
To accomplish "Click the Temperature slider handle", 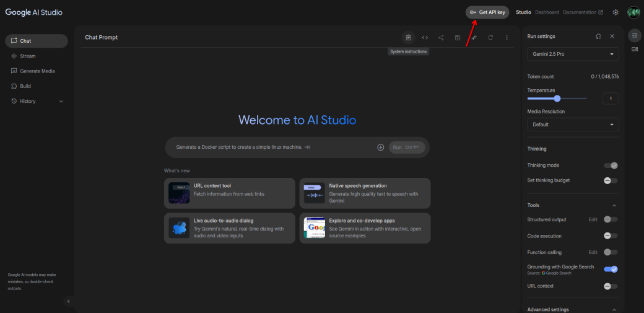I will [x=557, y=99].
